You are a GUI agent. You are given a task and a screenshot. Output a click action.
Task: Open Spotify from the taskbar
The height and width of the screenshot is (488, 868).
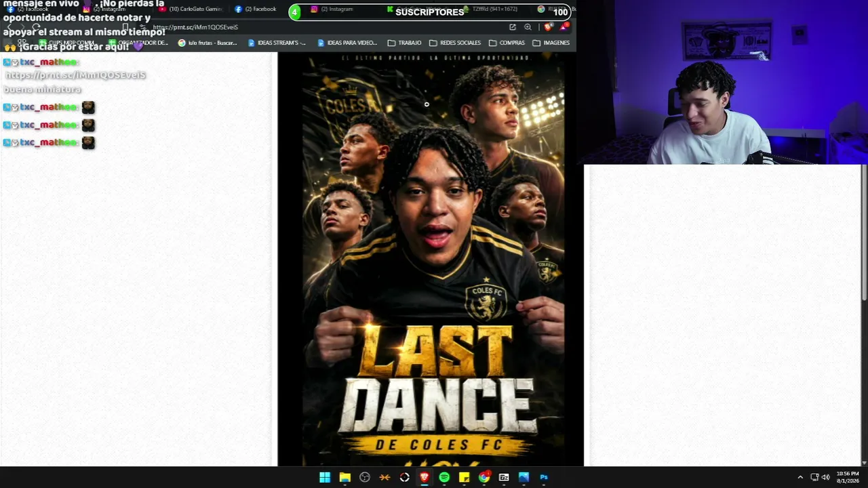[x=444, y=477]
